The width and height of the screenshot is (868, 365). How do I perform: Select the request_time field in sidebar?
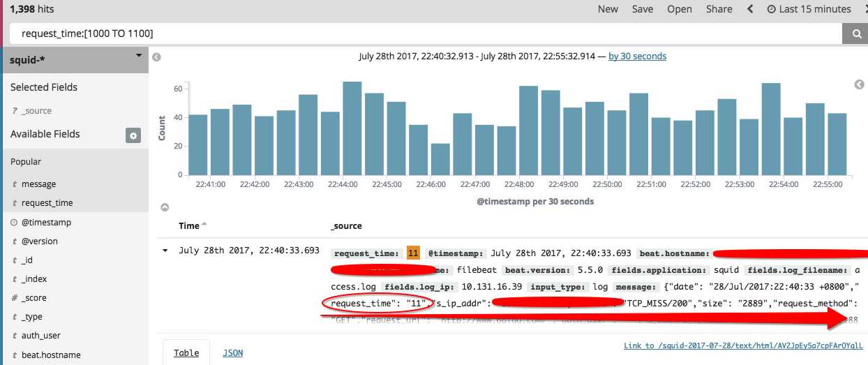[47, 203]
